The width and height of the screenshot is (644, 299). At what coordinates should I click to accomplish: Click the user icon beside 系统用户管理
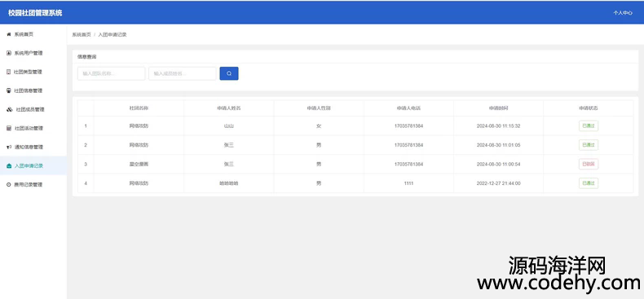(x=9, y=53)
